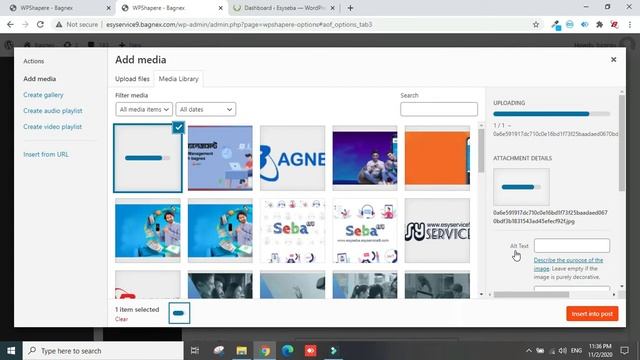Reload the current page
640x360 pixels.
[x=40, y=24]
